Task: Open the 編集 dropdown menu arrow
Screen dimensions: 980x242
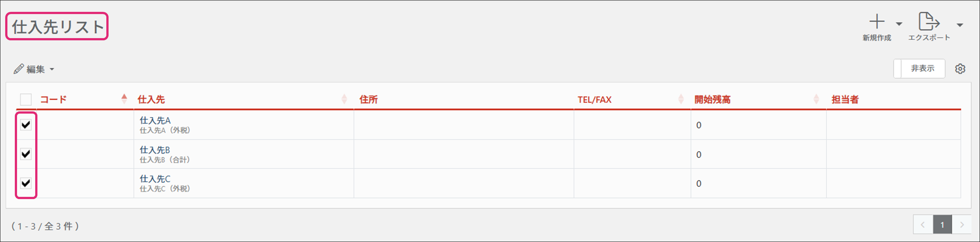Action: point(52,70)
